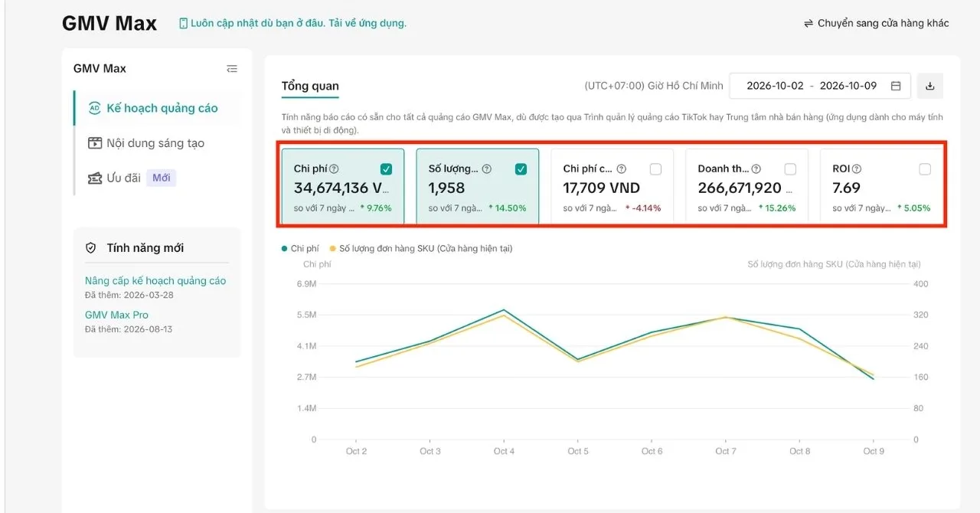Open the start date 2026-10-02 picker

(x=775, y=86)
